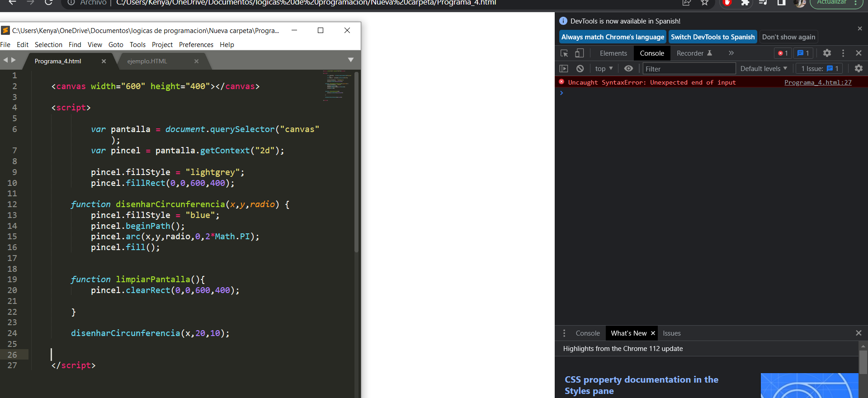Open the Default levels dropdown
The image size is (868, 398).
[x=764, y=68]
